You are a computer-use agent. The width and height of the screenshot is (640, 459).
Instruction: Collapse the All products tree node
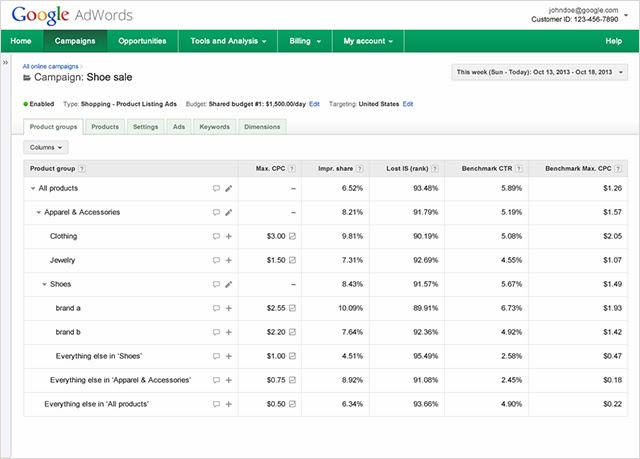tap(33, 188)
